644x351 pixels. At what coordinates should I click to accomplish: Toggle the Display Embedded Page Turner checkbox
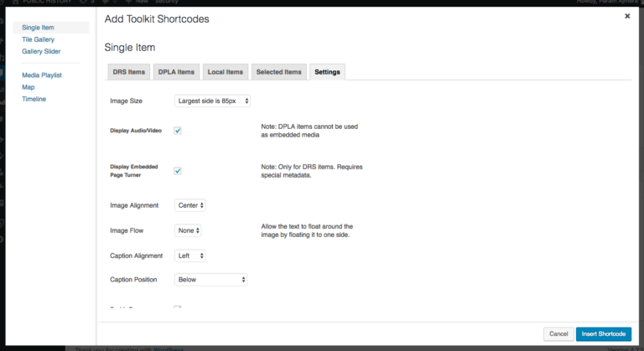click(178, 171)
